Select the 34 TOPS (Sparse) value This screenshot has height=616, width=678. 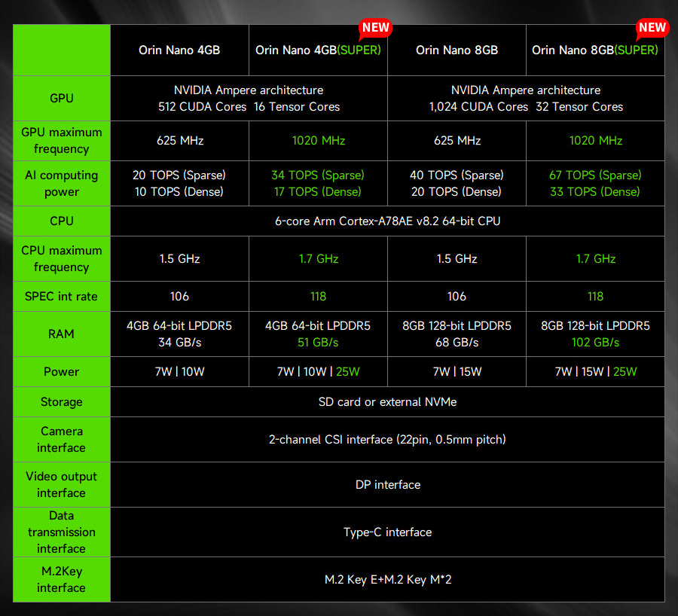(318, 175)
